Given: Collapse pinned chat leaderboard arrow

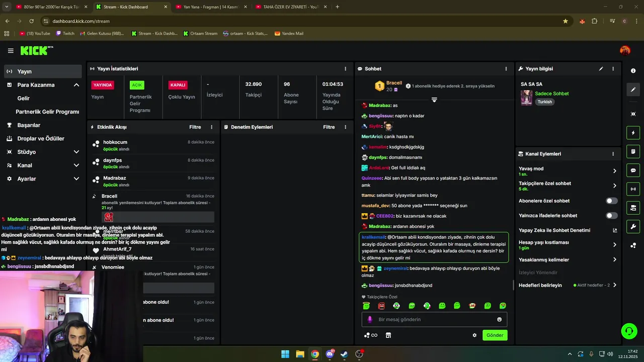Looking at the screenshot, I should click(x=434, y=100).
